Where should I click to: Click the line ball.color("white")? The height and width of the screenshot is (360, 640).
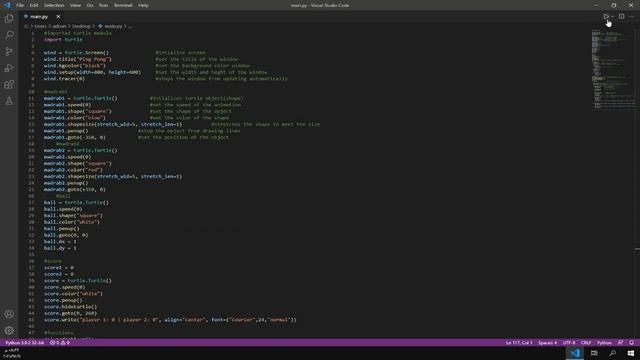72,222
